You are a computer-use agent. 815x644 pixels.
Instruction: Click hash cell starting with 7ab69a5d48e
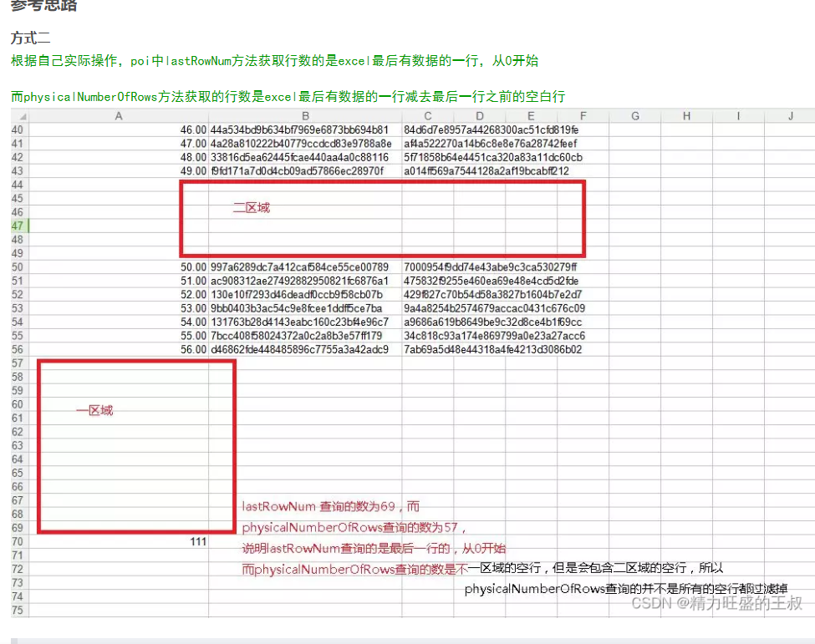click(x=492, y=349)
